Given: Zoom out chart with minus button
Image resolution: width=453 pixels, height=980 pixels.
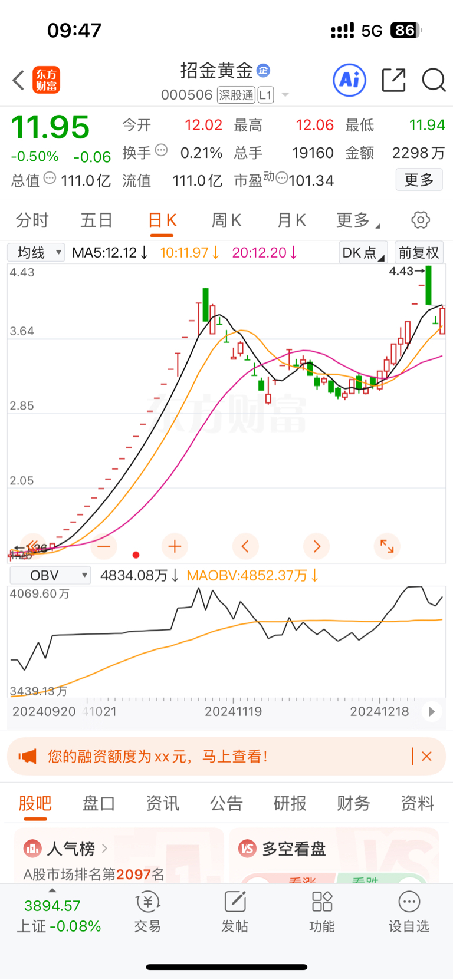Looking at the screenshot, I should point(104,546).
